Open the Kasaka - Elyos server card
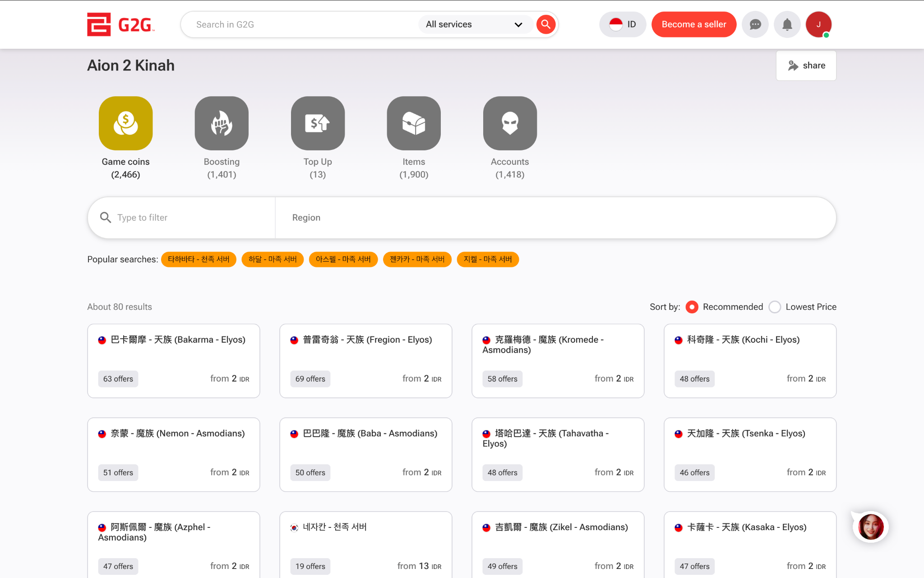This screenshot has width=924, height=578. 750,545
